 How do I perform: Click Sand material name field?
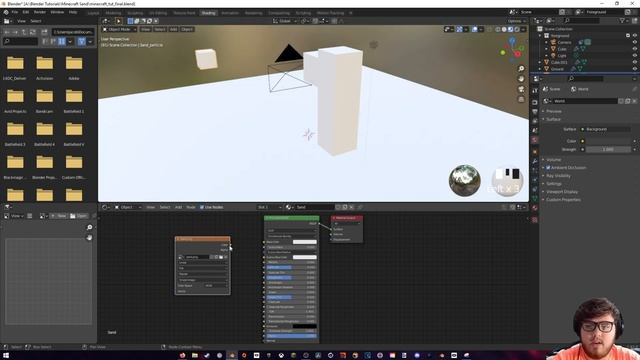click(x=315, y=207)
